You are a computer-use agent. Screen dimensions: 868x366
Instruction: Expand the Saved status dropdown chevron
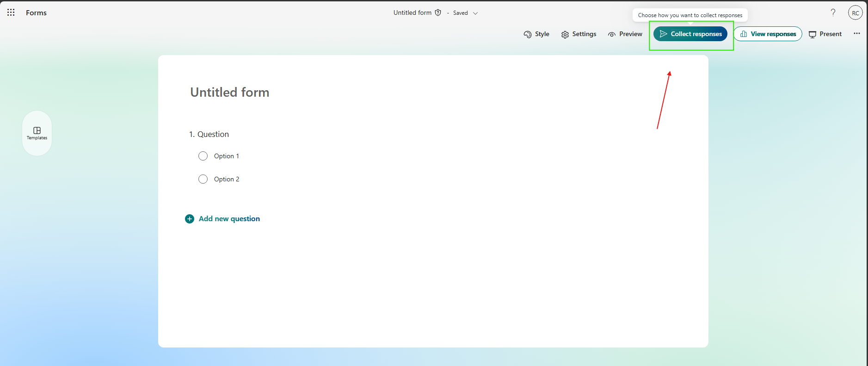(475, 13)
